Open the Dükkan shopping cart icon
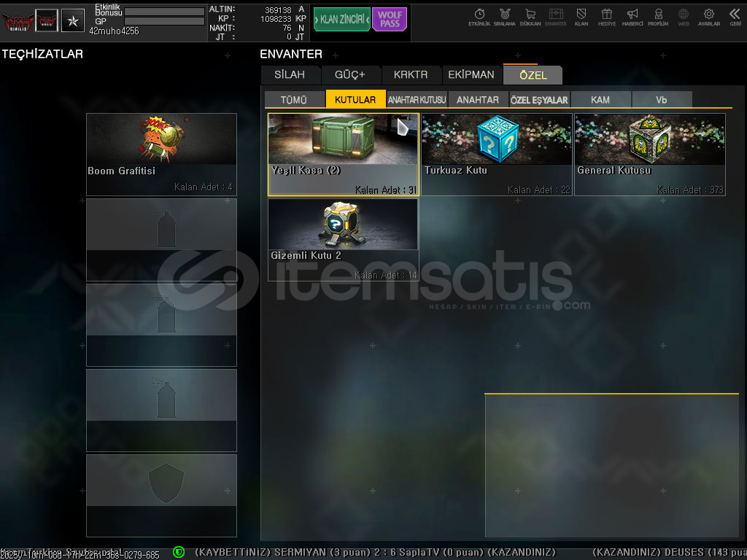Image resolution: width=747 pixels, height=560 pixels. pyautogui.click(x=530, y=17)
